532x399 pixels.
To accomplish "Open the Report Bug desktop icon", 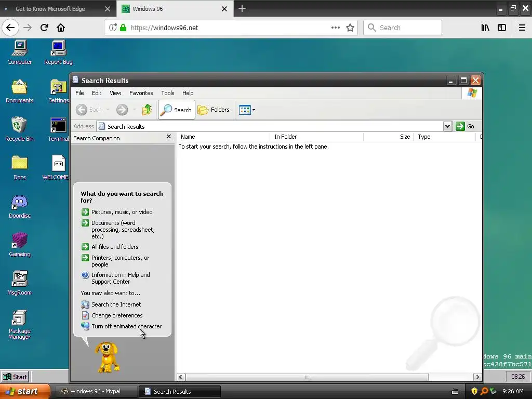I will [x=58, y=52].
